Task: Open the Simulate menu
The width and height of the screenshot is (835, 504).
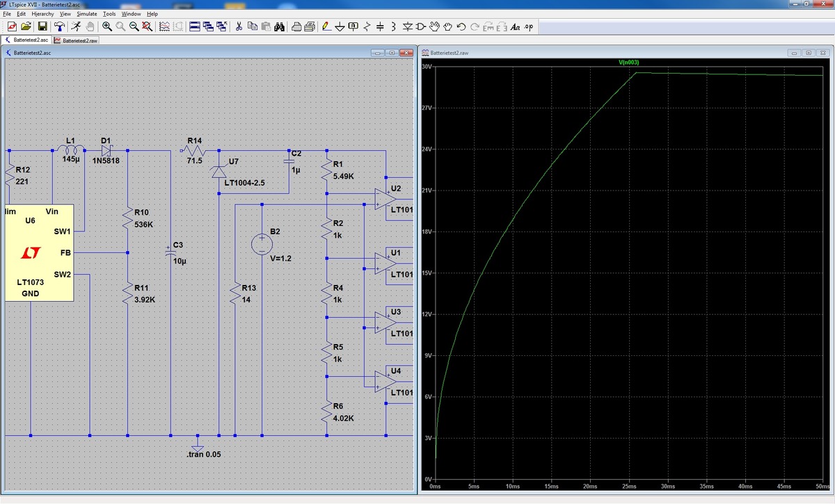Action: coord(87,14)
